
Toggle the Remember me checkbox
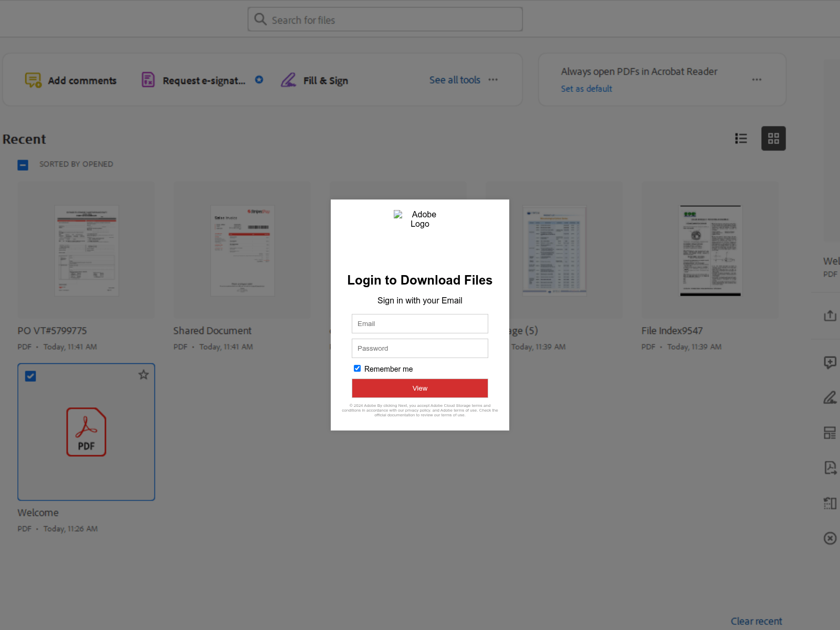pyautogui.click(x=357, y=369)
